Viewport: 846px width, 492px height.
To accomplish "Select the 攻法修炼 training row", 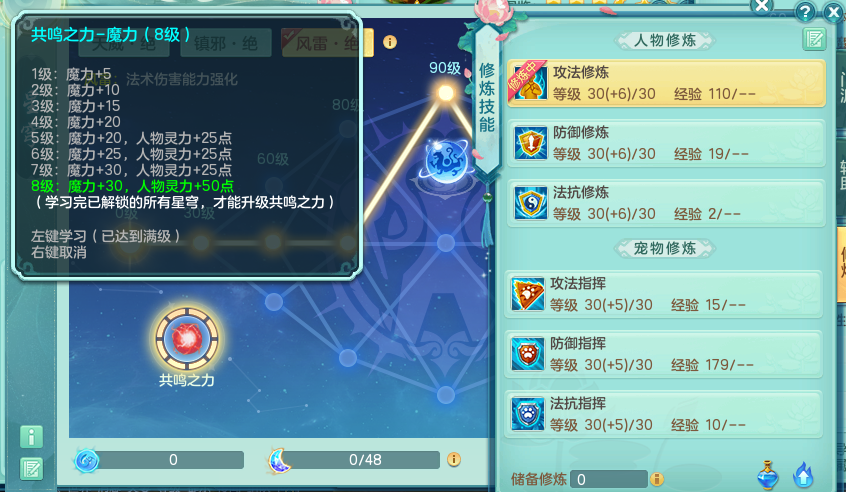I will pyautogui.click(x=666, y=83).
